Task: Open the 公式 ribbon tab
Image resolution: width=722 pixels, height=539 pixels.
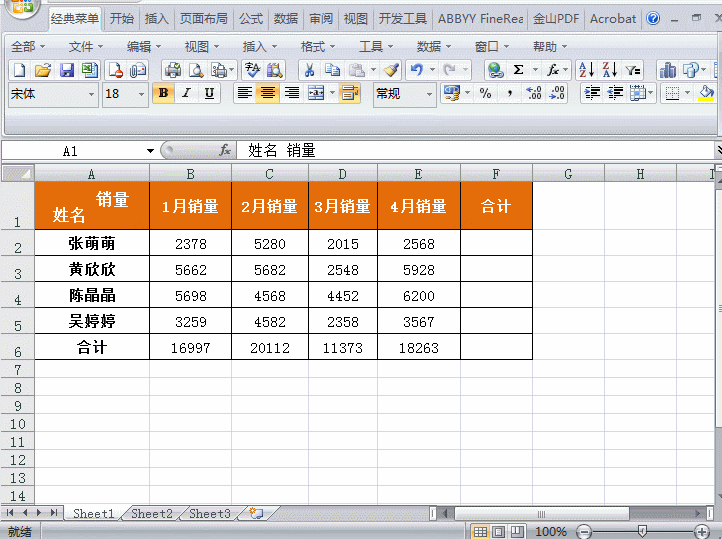Action: pyautogui.click(x=250, y=19)
